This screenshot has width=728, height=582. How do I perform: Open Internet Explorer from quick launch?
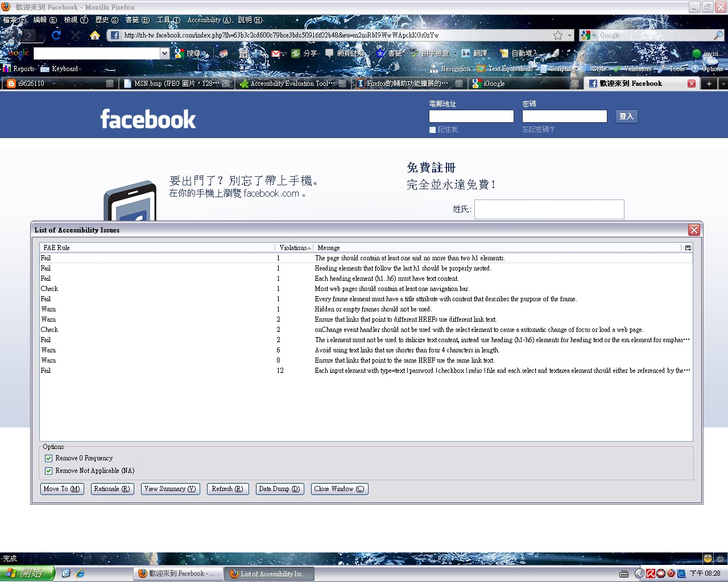click(x=80, y=573)
